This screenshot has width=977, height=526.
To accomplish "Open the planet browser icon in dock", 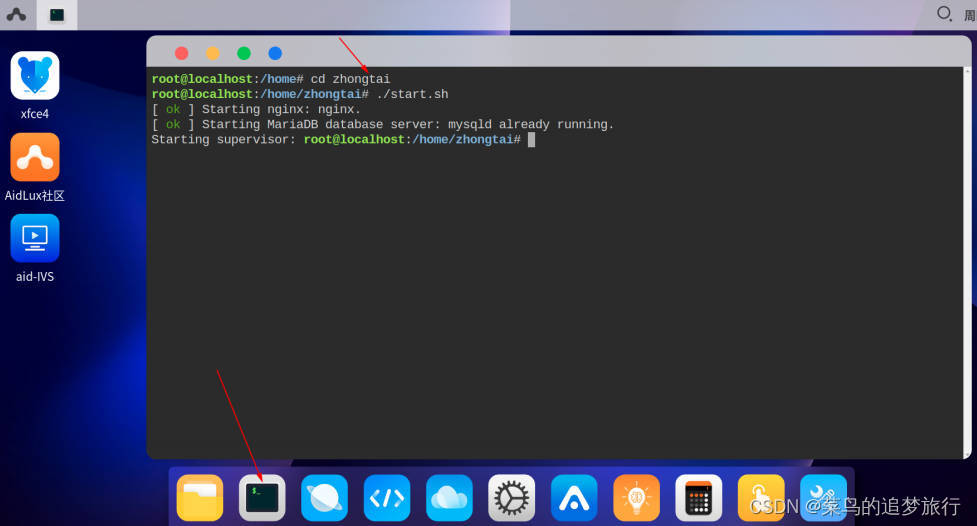I will pos(324,498).
